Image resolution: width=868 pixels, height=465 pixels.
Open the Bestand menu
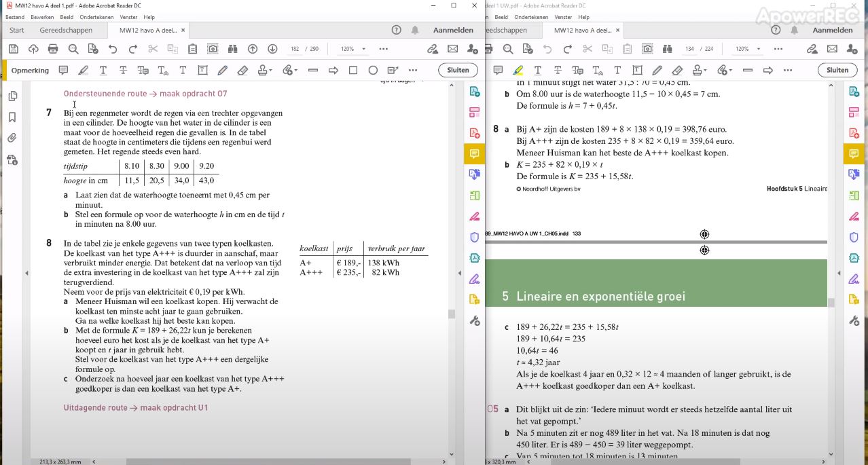[15, 17]
